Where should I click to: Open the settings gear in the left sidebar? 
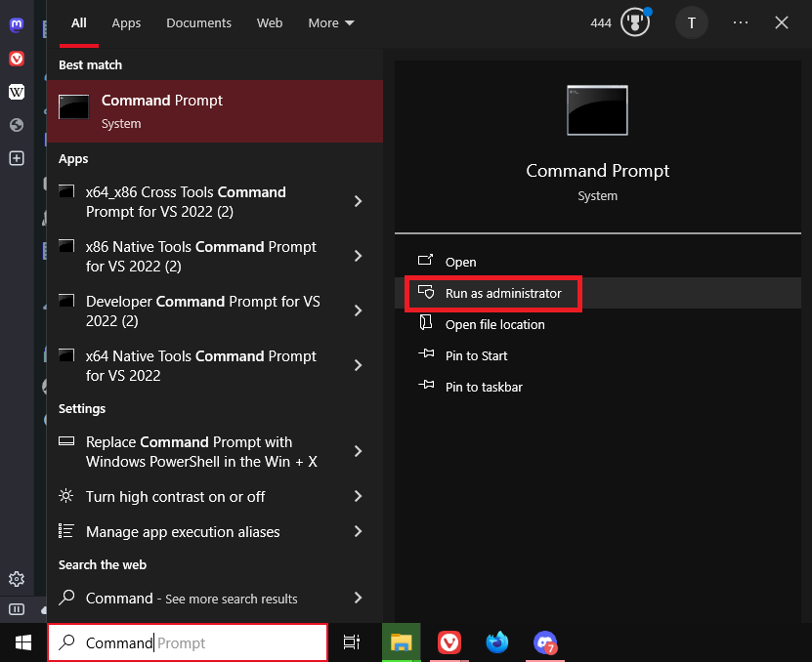(x=16, y=579)
